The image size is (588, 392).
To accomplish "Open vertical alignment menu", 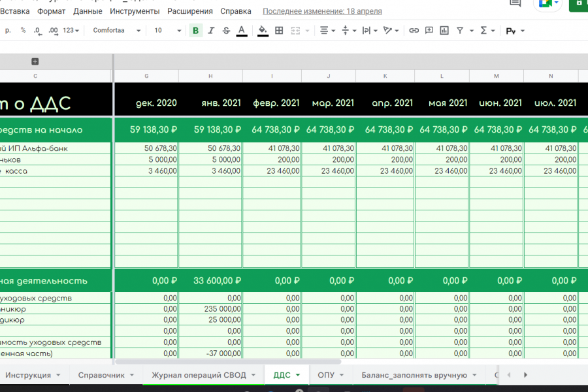I will click(x=348, y=31).
